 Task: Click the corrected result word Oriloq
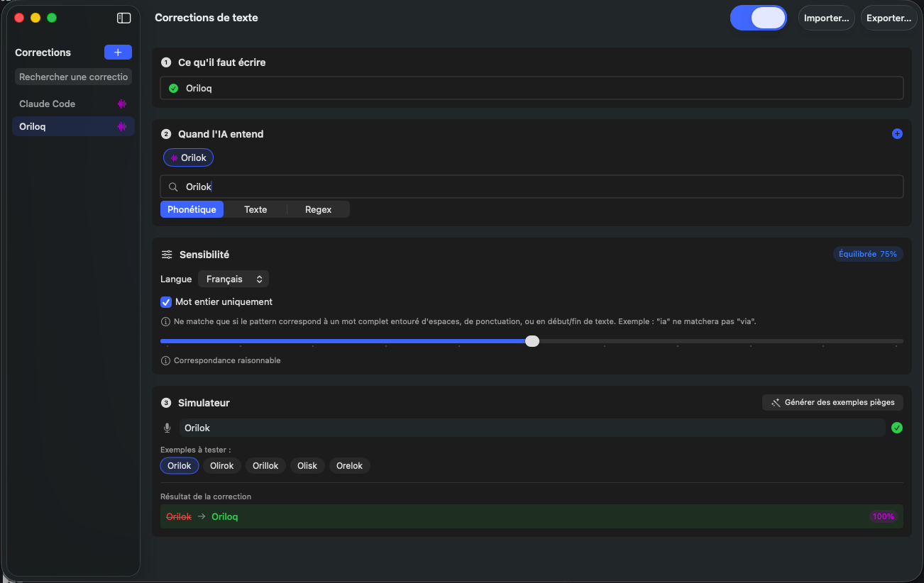[x=225, y=516]
